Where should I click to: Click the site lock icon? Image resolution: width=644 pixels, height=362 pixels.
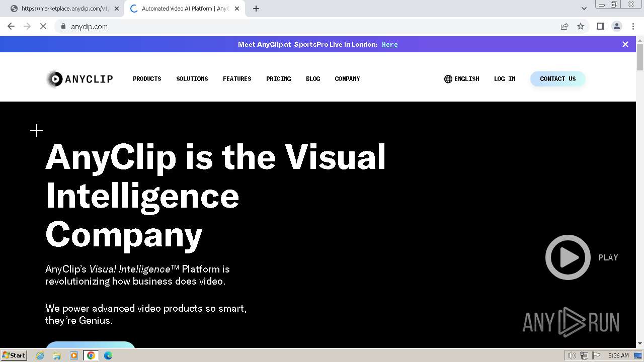(x=63, y=26)
